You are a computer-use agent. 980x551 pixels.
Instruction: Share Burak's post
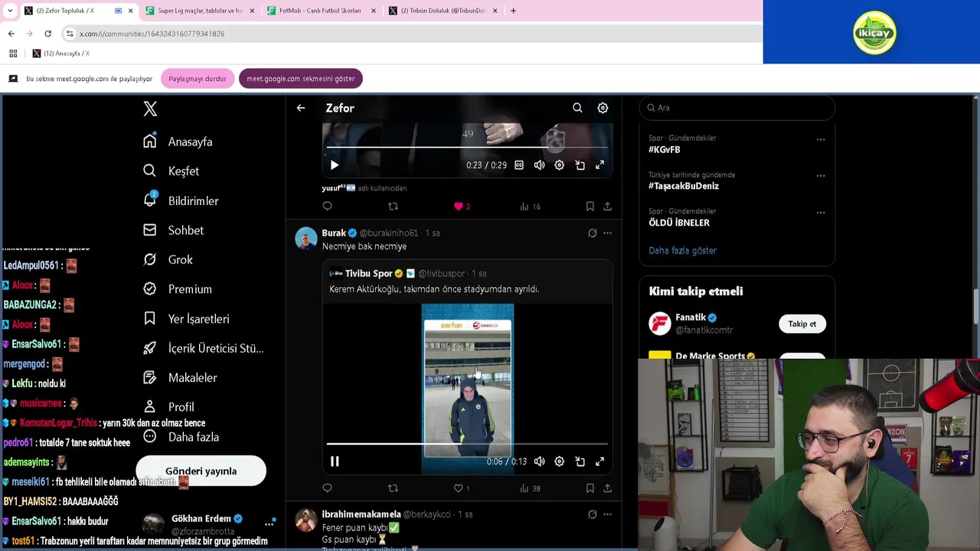coord(607,488)
